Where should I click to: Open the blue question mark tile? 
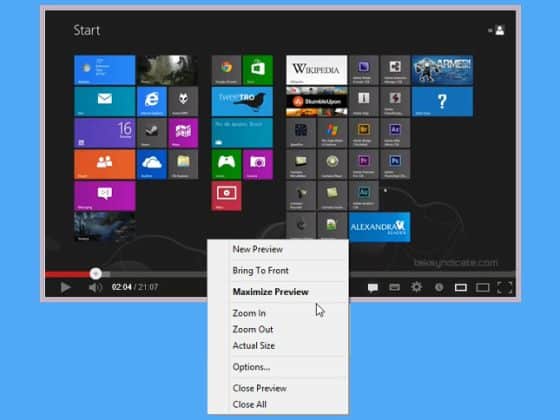tap(442, 101)
